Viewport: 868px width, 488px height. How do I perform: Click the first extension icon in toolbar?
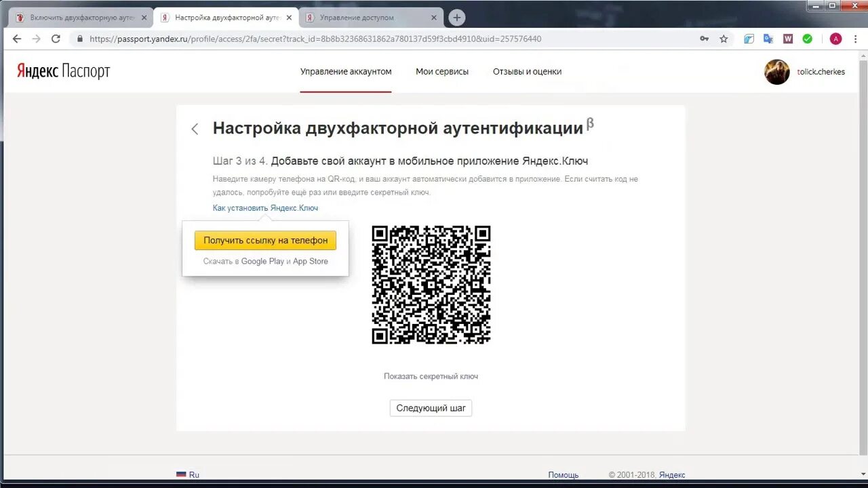coord(749,39)
